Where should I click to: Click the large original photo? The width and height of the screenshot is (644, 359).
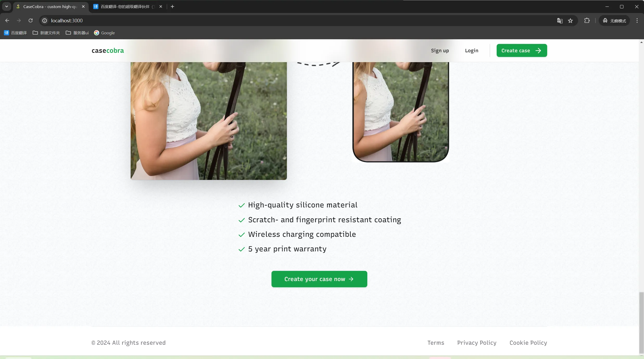(x=209, y=121)
